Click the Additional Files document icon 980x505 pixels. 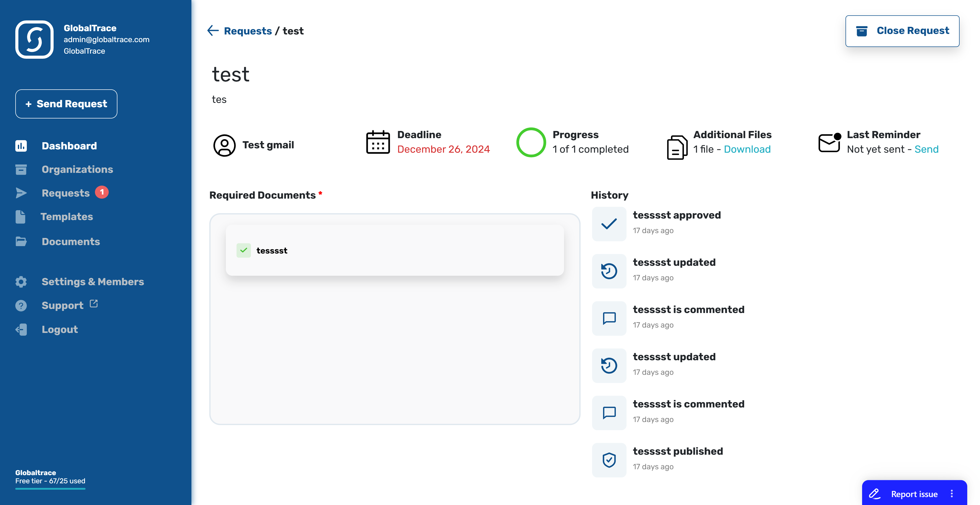(677, 147)
